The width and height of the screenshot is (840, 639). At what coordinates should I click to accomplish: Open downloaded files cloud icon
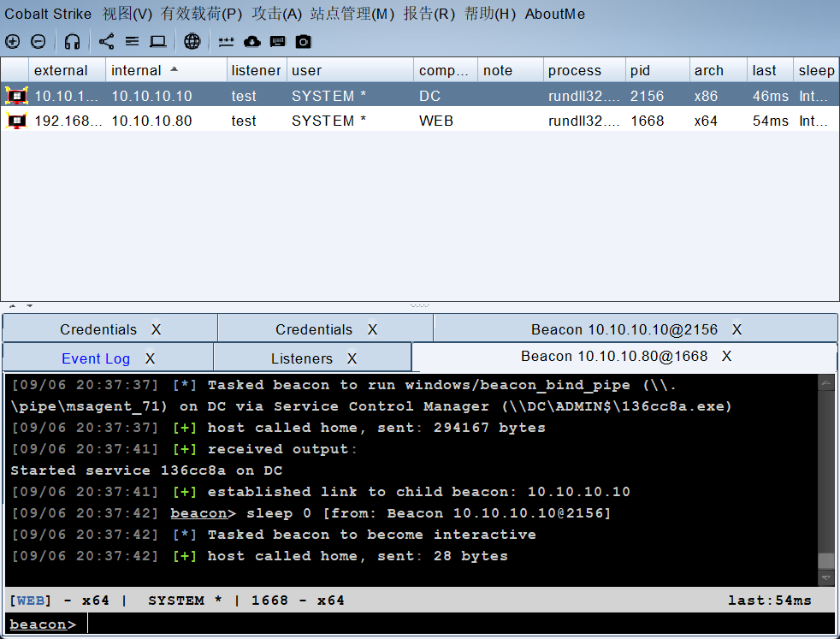coord(251,41)
